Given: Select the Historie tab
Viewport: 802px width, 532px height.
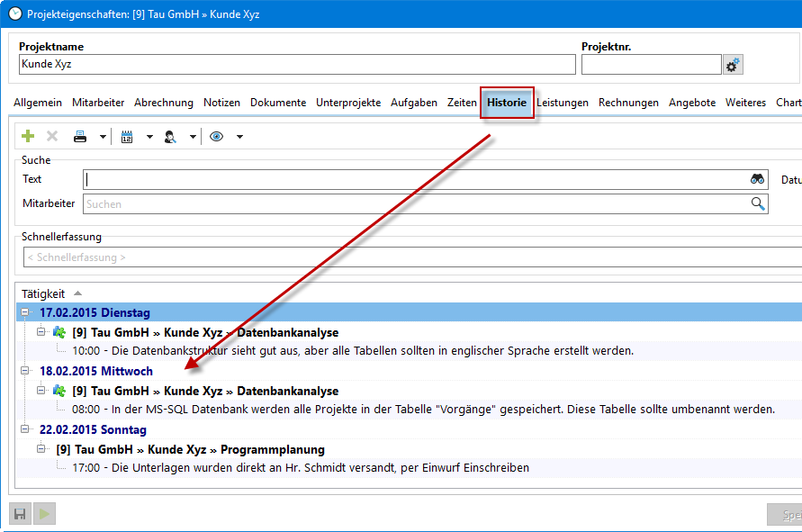Looking at the screenshot, I should pyautogui.click(x=507, y=103).
